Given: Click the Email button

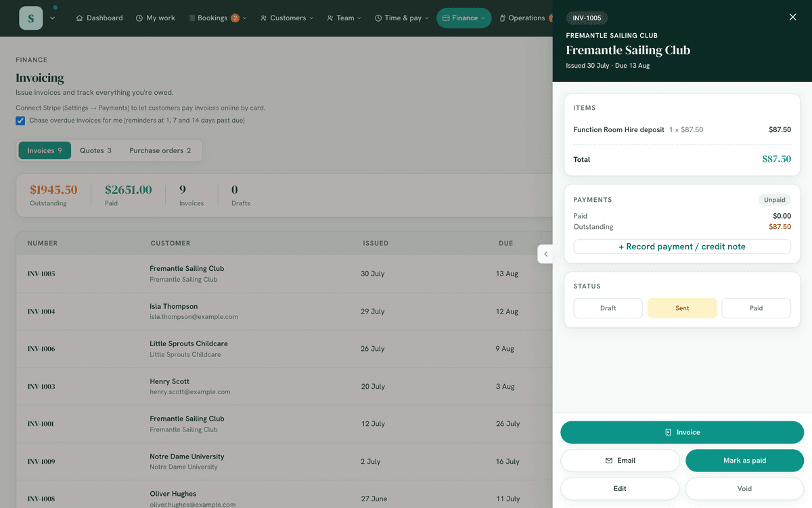Looking at the screenshot, I should click(x=620, y=461).
